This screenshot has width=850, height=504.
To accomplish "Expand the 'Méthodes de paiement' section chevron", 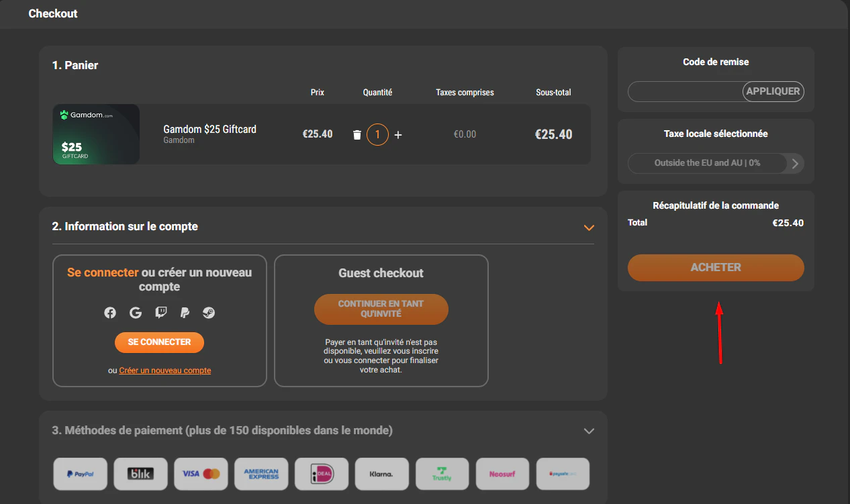I will pyautogui.click(x=589, y=431).
